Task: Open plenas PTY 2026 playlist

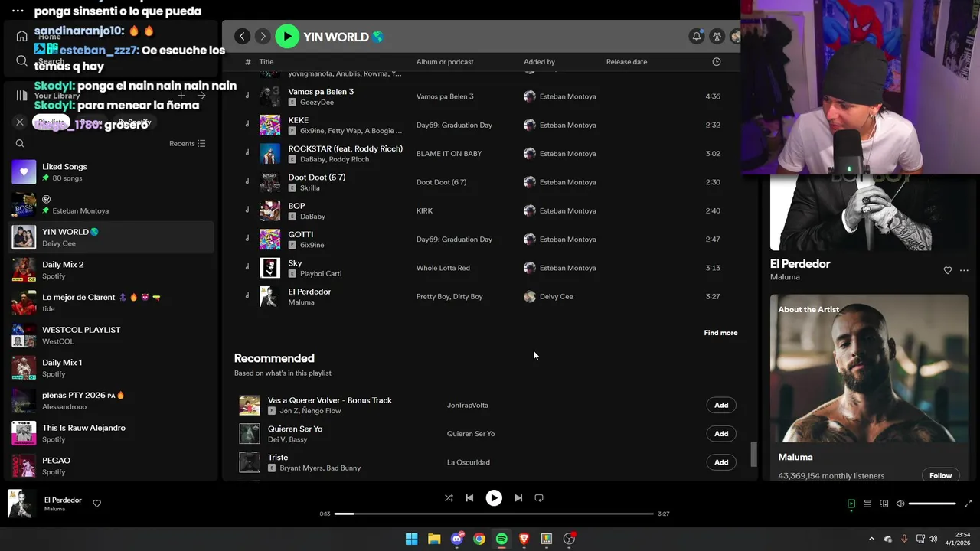Action: tap(113, 400)
